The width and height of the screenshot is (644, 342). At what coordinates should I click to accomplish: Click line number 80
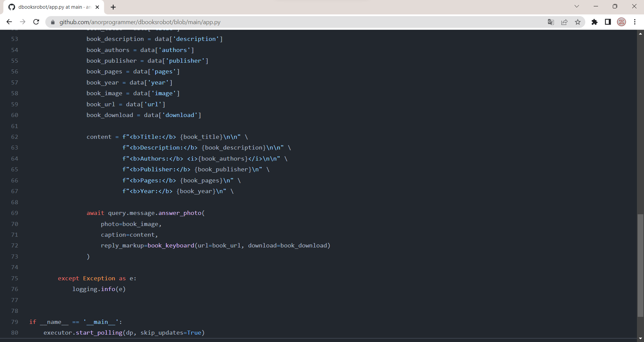click(14, 333)
